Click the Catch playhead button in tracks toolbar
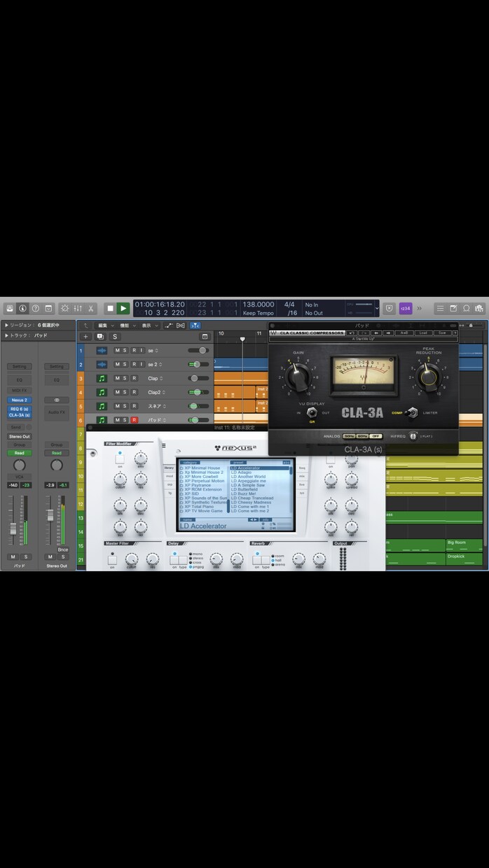 point(195,325)
